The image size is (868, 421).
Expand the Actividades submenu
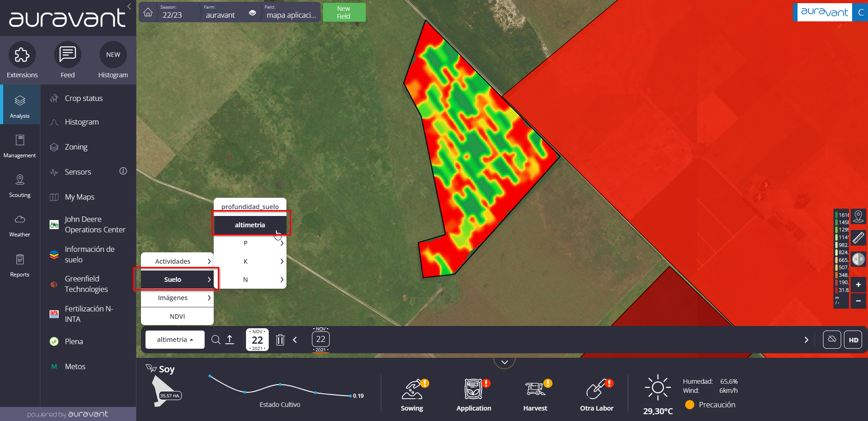177,261
